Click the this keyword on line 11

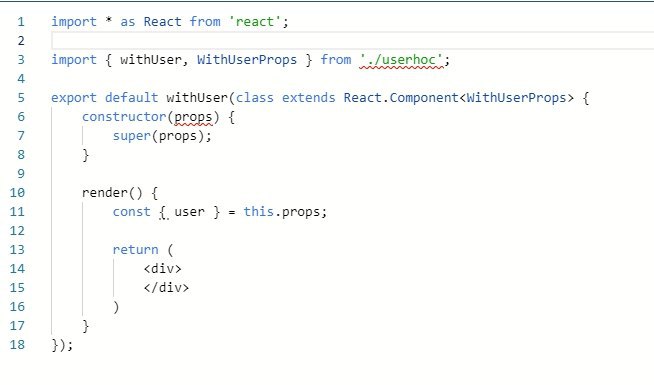tap(259, 211)
